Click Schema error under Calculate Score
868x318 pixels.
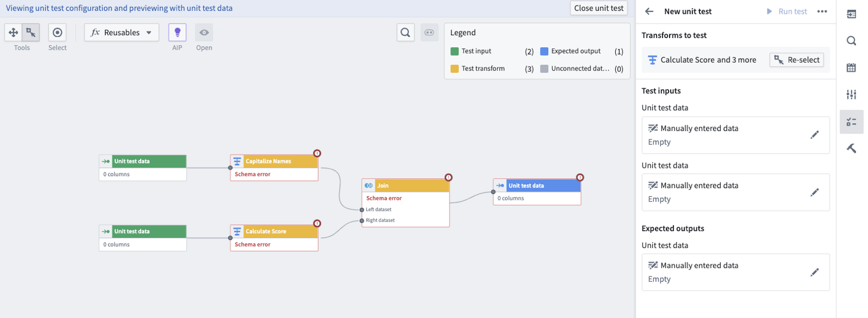click(x=253, y=245)
